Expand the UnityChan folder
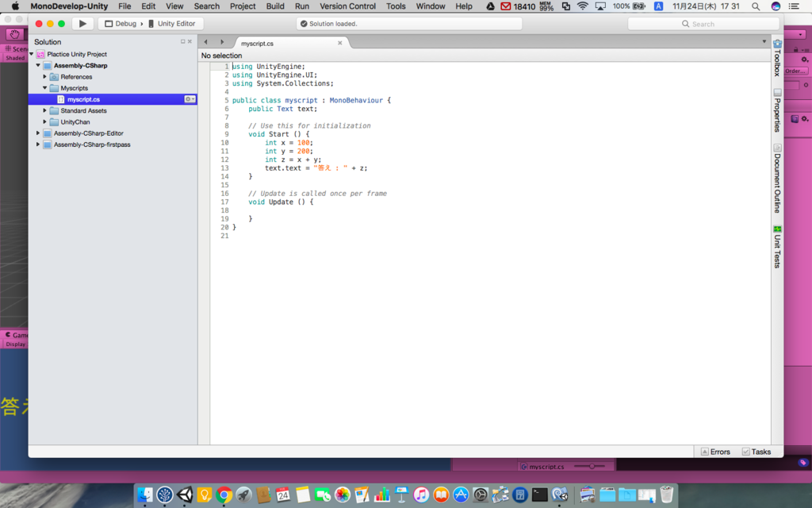812x508 pixels. coord(44,121)
